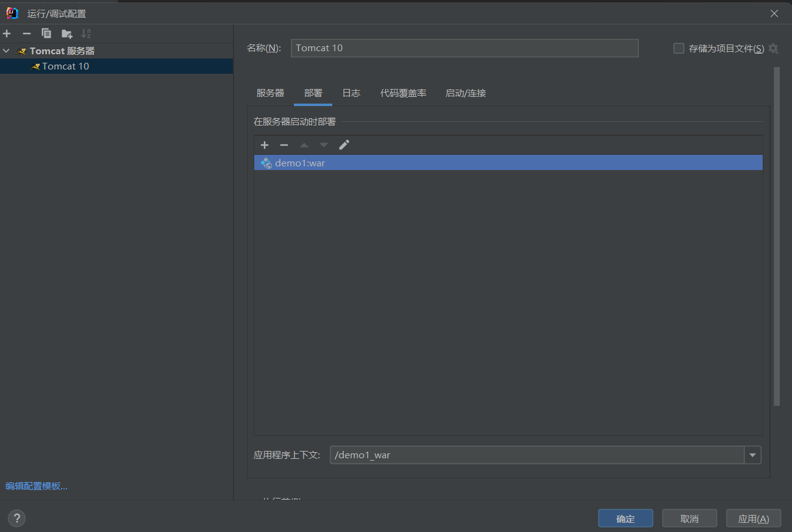Copy the selected configuration
This screenshot has width=792, height=532.
(46, 34)
